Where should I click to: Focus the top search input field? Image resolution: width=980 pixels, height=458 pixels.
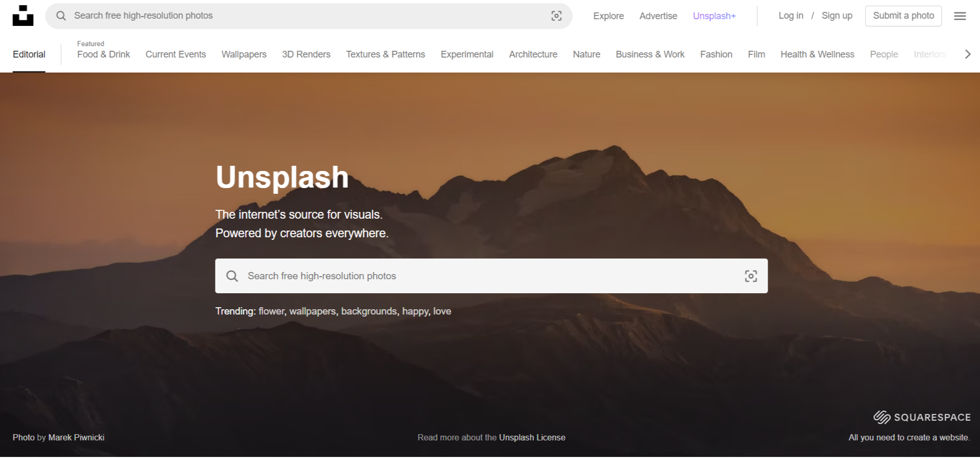[309, 16]
